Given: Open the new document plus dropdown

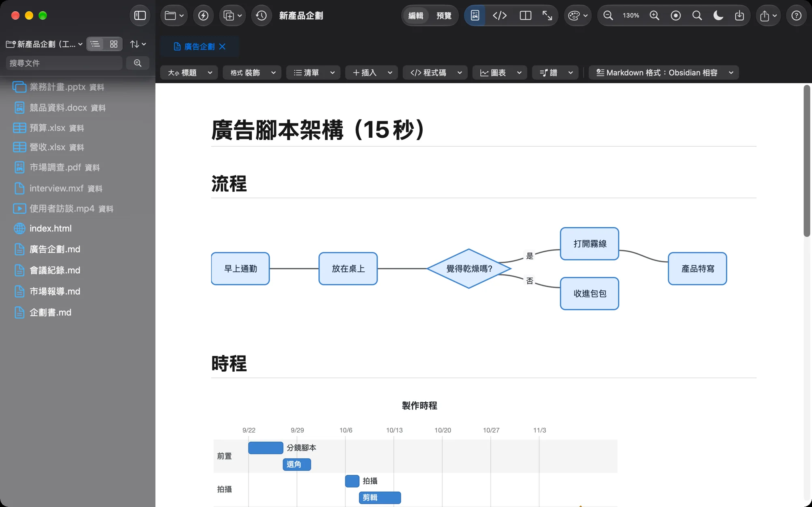Looking at the screenshot, I should (233, 15).
